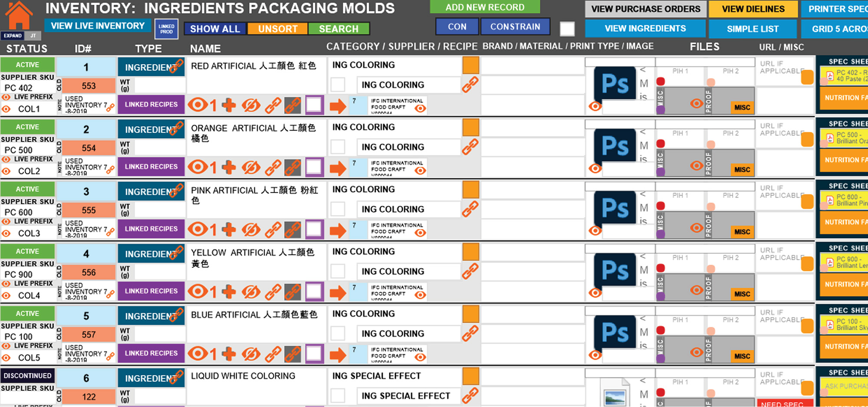The width and height of the screenshot is (868, 407).
Task: Click the chain link icon beside Pink ING COLORING
Action: pyautogui.click(x=470, y=209)
